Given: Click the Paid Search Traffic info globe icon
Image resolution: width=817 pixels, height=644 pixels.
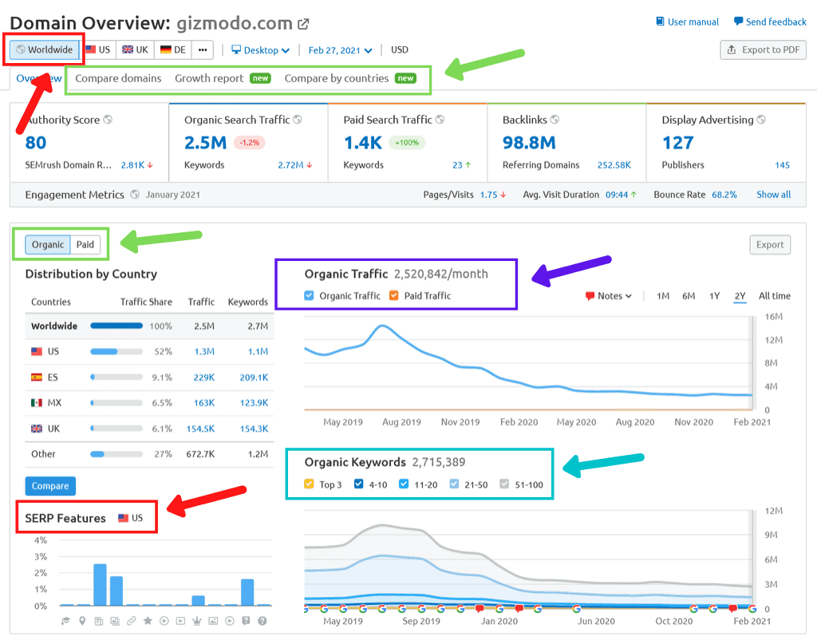Looking at the screenshot, I should 440,120.
